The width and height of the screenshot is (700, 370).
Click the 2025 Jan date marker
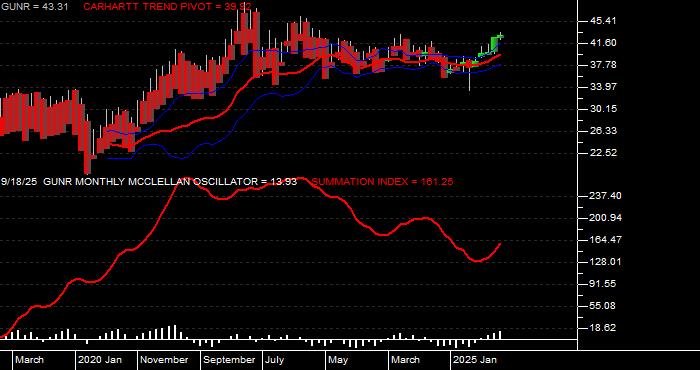pyautogui.click(x=475, y=360)
